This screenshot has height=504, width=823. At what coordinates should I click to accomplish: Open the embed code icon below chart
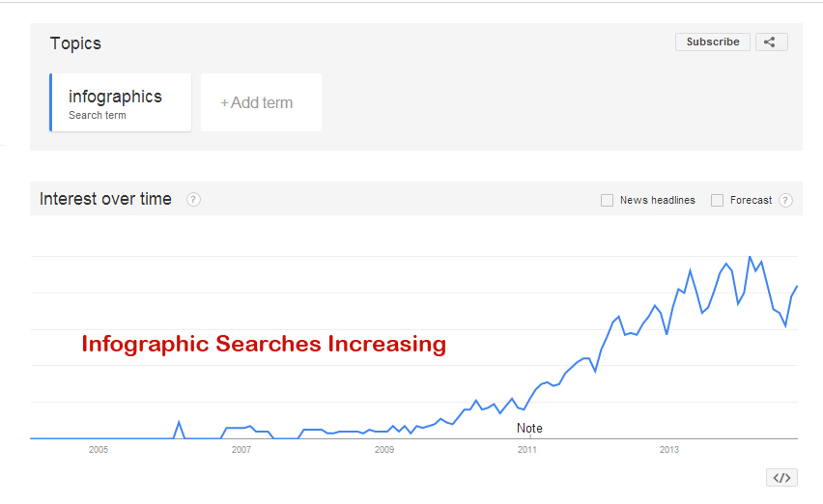(781, 478)
